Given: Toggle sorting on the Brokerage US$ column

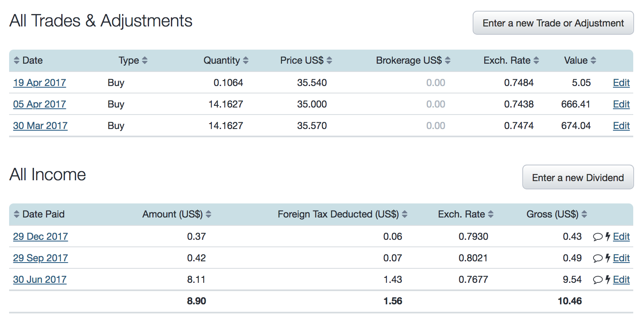Looking at the screenshot, I should 448,60.
